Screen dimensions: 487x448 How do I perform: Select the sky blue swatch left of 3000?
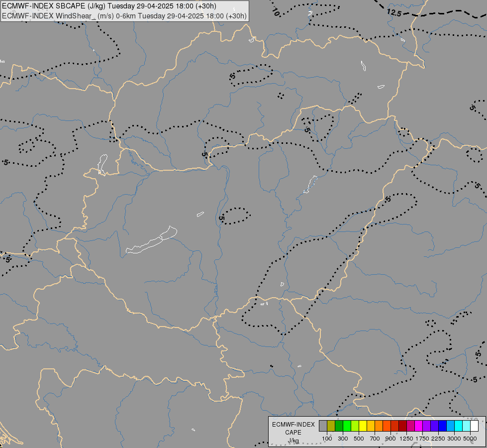click(450, 426)
